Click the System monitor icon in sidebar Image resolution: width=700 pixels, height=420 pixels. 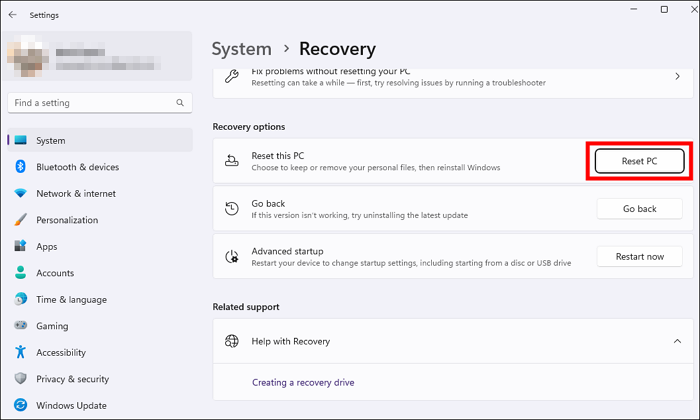pos(21,140)
